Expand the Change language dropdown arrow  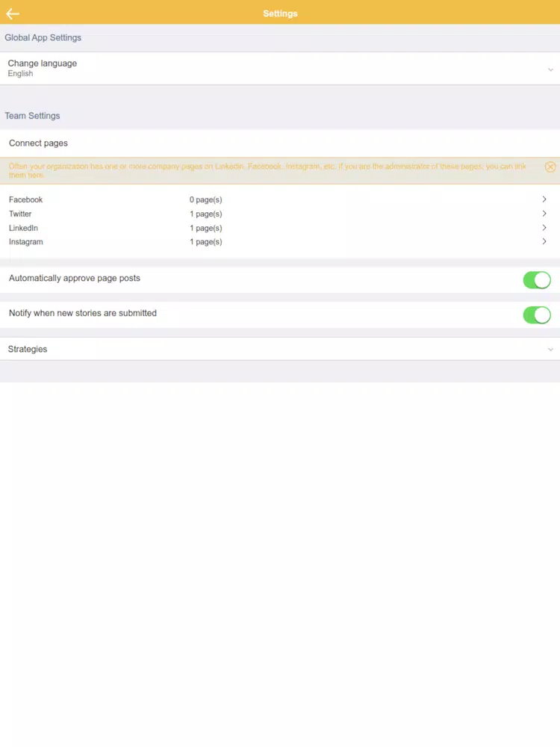pyautogui.click(x=550, y=69)
